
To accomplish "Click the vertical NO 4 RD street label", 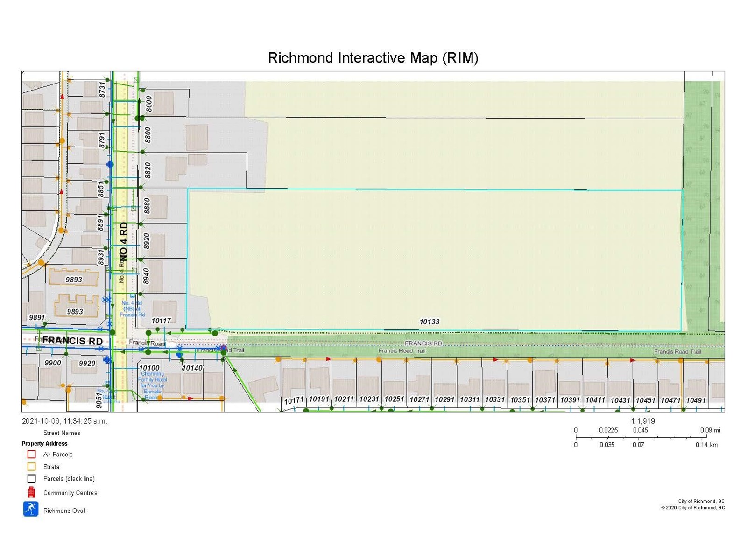I will point(124,241).
